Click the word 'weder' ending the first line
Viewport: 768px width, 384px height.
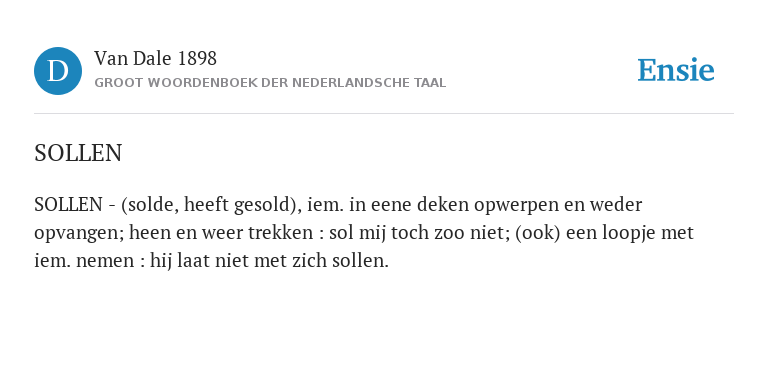(x=616, y=205)
